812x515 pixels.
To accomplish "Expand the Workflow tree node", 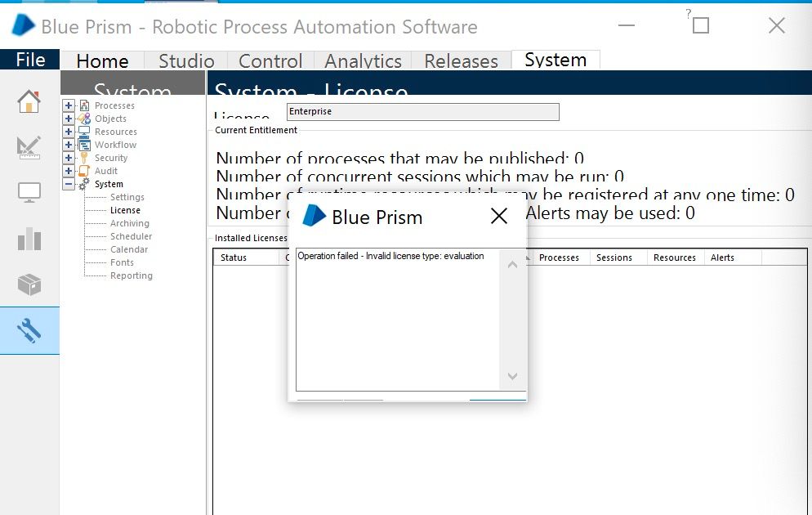I will point(69,145).
